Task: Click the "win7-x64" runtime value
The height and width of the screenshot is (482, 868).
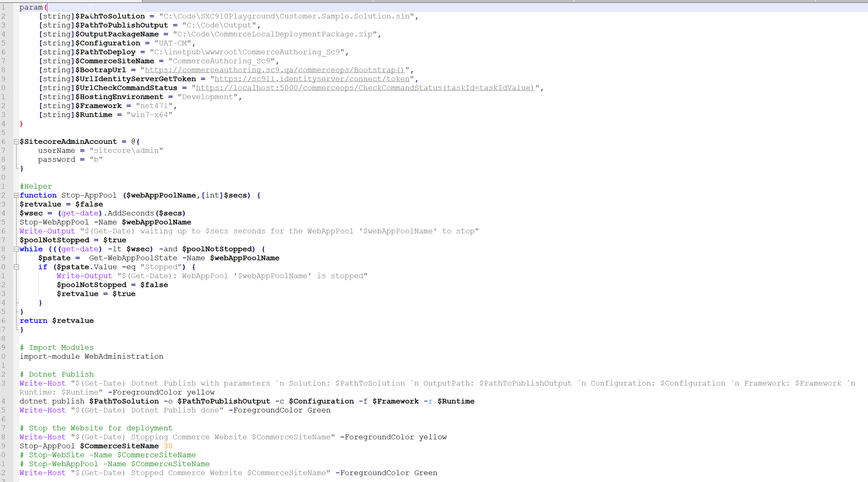Action: pyautogui.click(x=149, y=115)
